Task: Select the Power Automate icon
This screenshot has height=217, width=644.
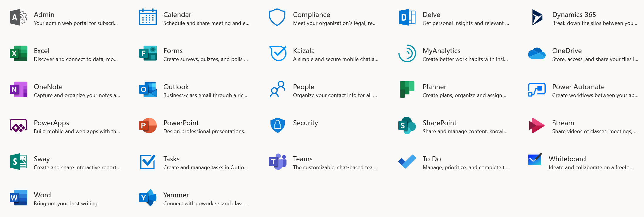Action: coord(537,89)
